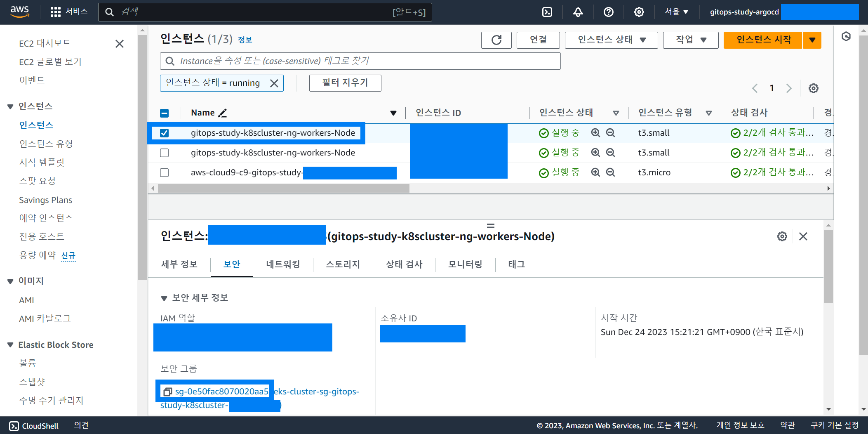Open the 서울 region selector
Screen dimensions: 868x434
point(676,12)
